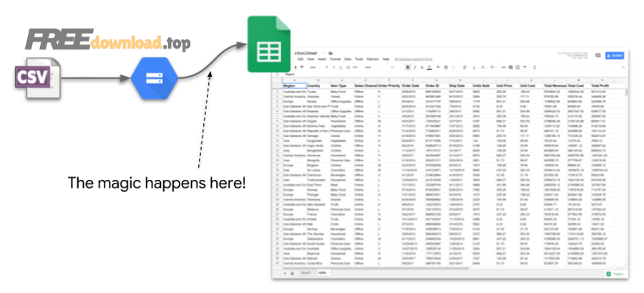Open the font size dropdown
This screenshot has width=644, height=293.
tap(396, 67)
